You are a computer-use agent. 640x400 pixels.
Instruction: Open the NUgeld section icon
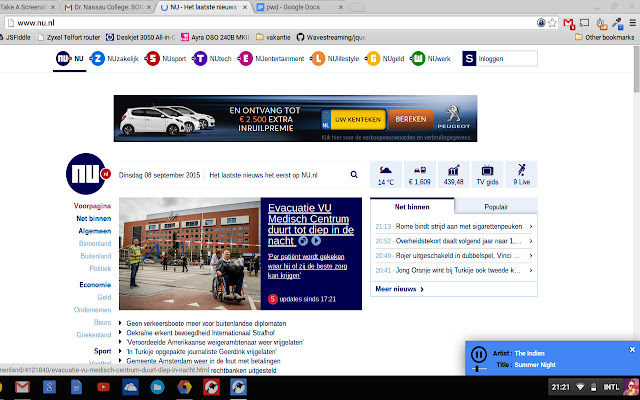click(373, 58)
